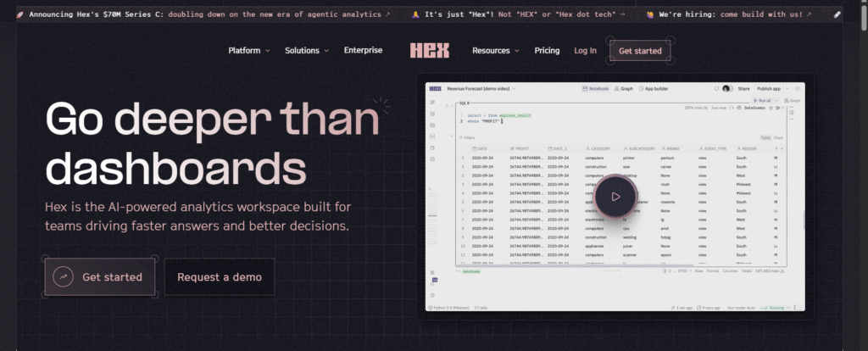
Task: Go to page 2 of table results
Action: tap(669, 271)
